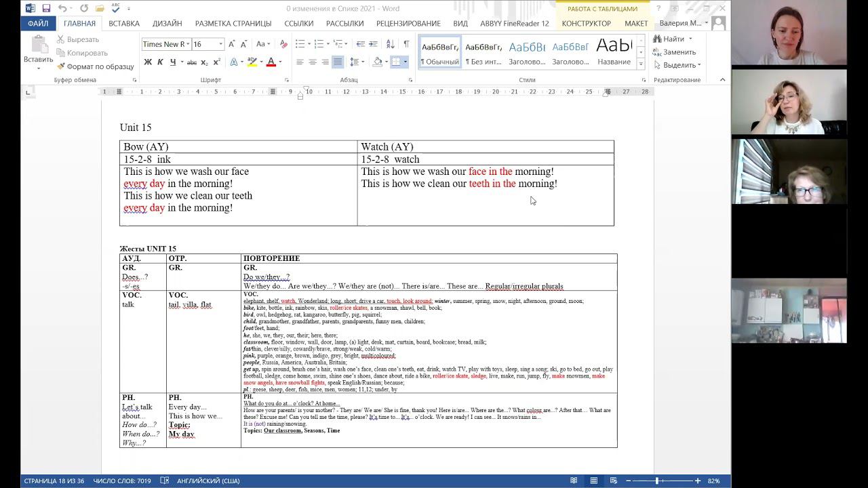Save the document using the floppy icon

coord(46,9)
